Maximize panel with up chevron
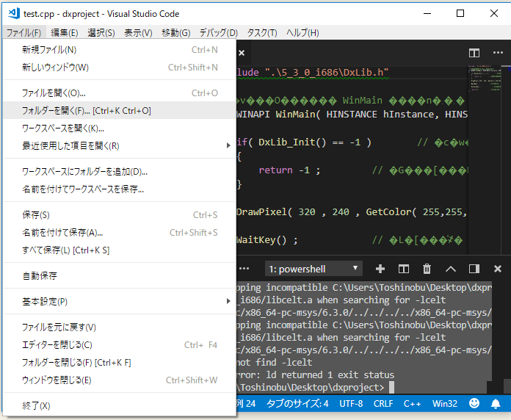This screenshot has height=420, width=511. pyautogui.click(x=451, y=269)
